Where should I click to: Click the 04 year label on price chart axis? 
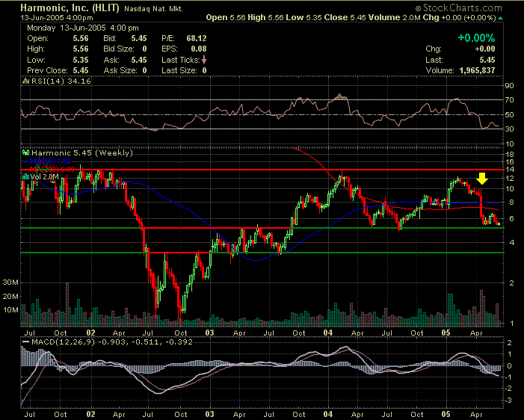coord(328,333)
